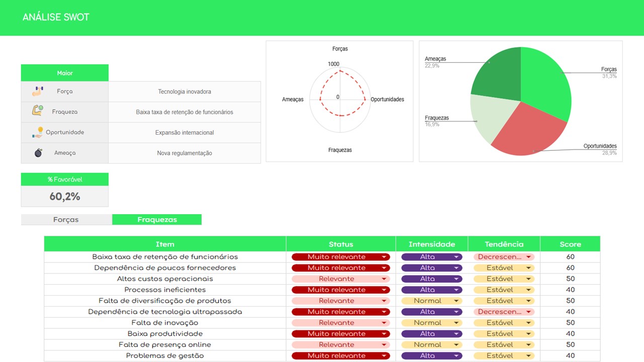Open Status dropdown for Processos ineficientes

pos(341,290)
